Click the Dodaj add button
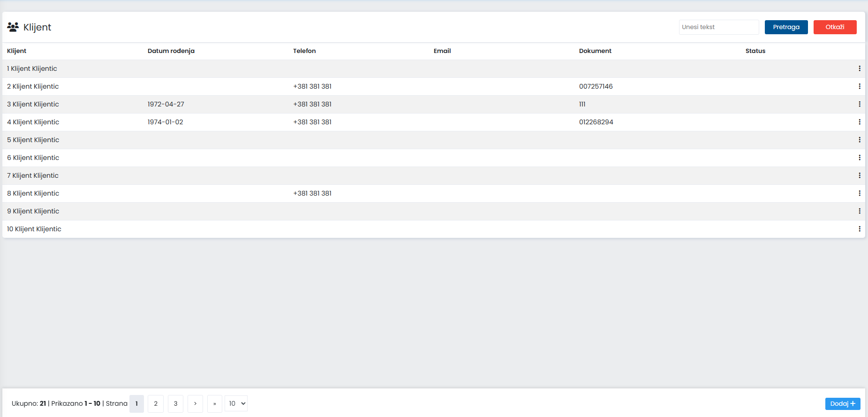The image size is (868, 417). click(x=843, y=403)
